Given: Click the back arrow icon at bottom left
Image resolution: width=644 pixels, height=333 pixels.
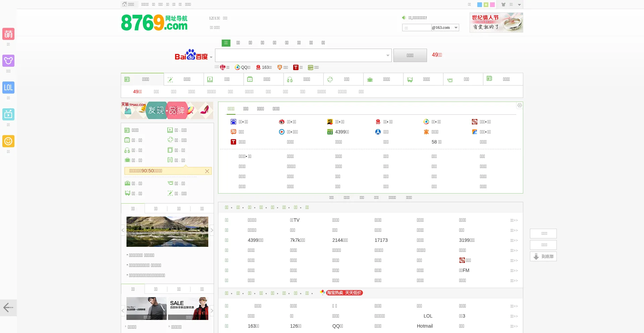Looking at the screenshot, I should coord(8,308).
